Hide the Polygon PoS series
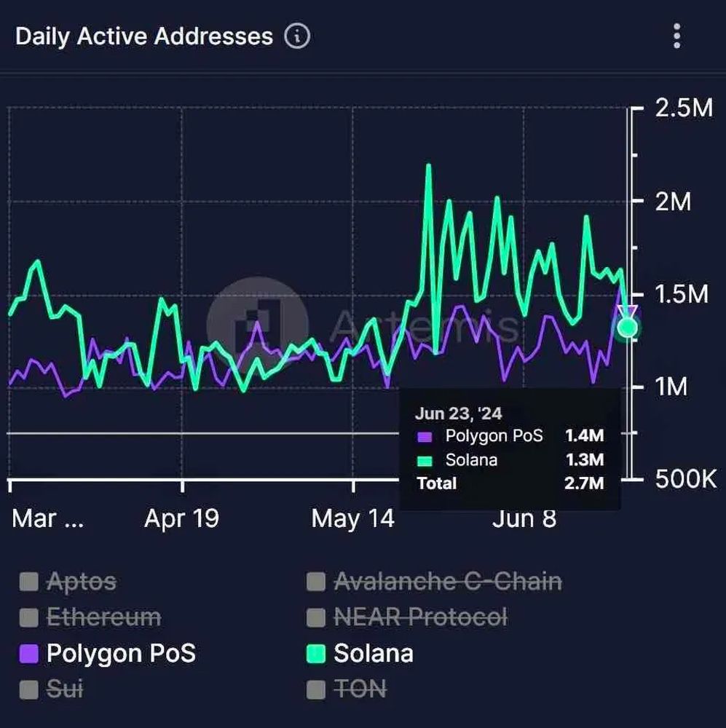 click(x=107, y=653)
